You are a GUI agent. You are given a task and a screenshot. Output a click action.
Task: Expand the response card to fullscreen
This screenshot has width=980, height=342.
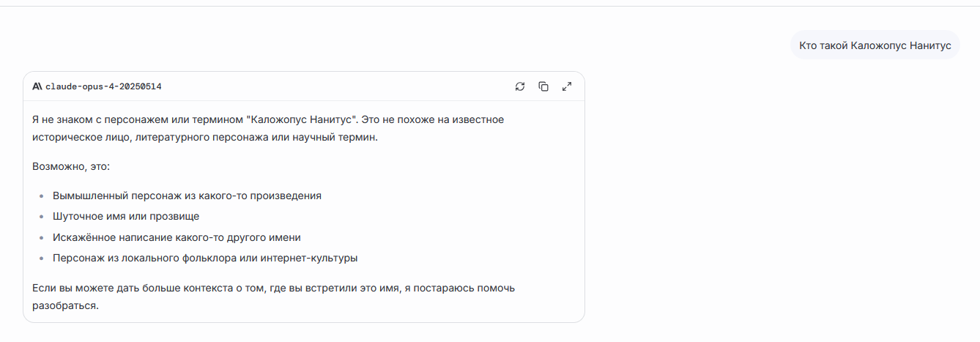[x=567, y=86]
